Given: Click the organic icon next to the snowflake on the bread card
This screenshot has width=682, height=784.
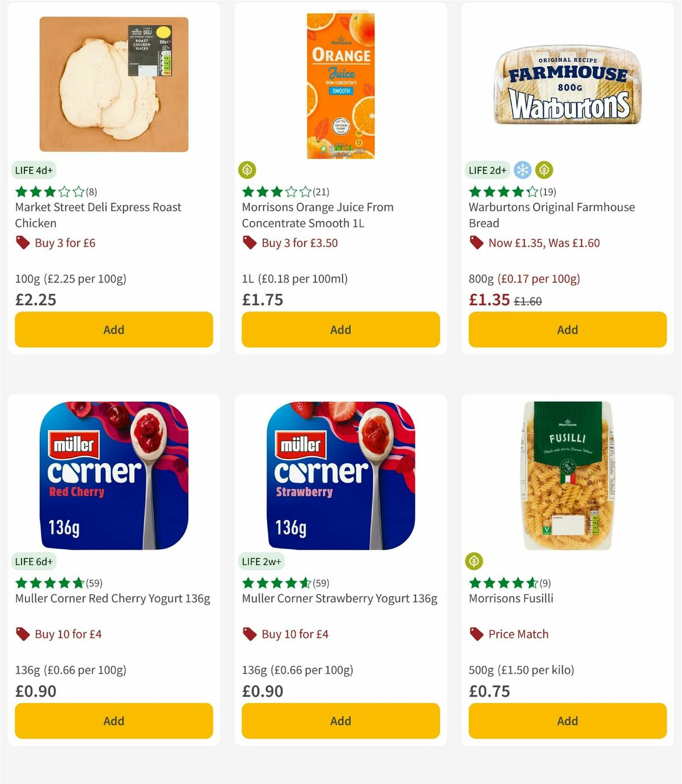Looking at the screenshot, I should tap(544, 169).
